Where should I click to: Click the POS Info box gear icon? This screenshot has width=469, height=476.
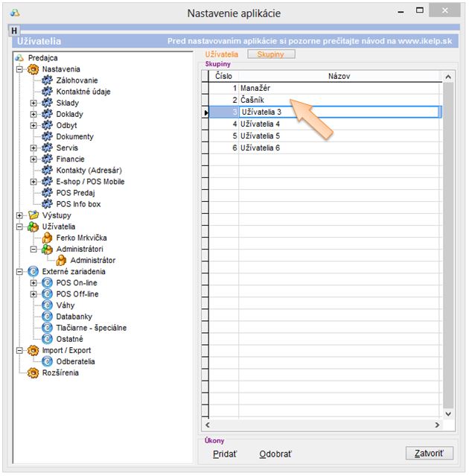tap(48, 204)
